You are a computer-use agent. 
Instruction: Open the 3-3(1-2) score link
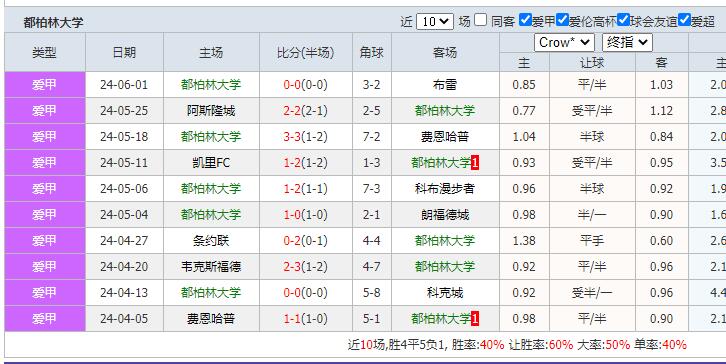306,137
